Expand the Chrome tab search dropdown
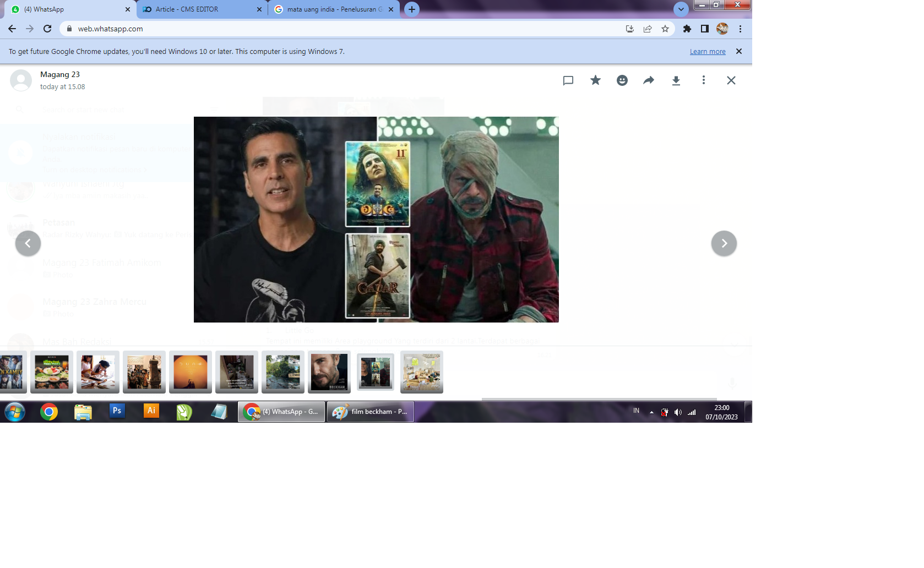Viewport: 924px width, 568px height. tap(681, 9)
